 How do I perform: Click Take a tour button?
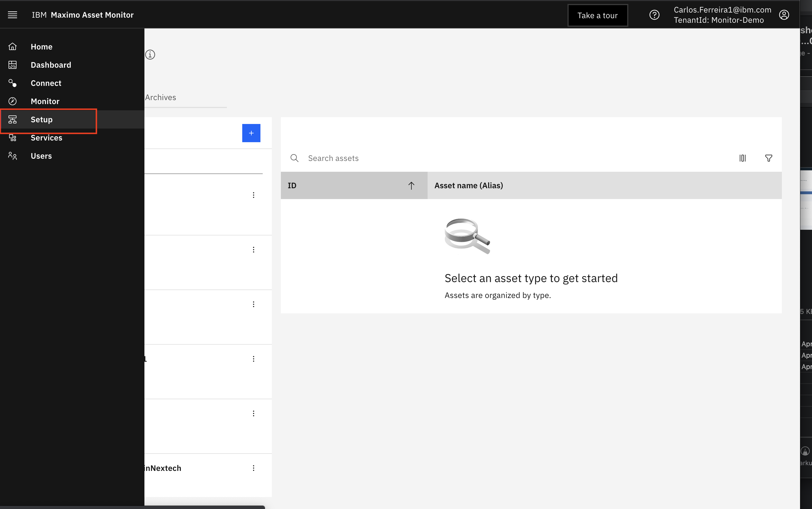click(x=597, y=15)
